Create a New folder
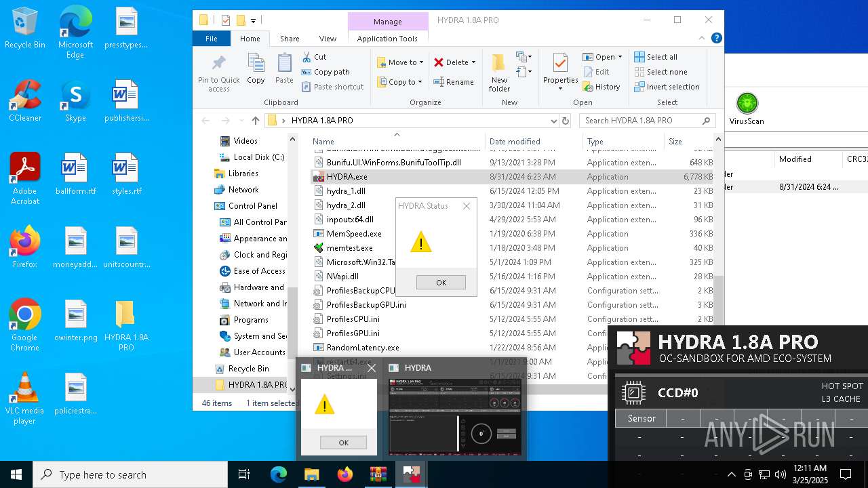Viewport: 868px width, 488px height. tap(499, 72)
